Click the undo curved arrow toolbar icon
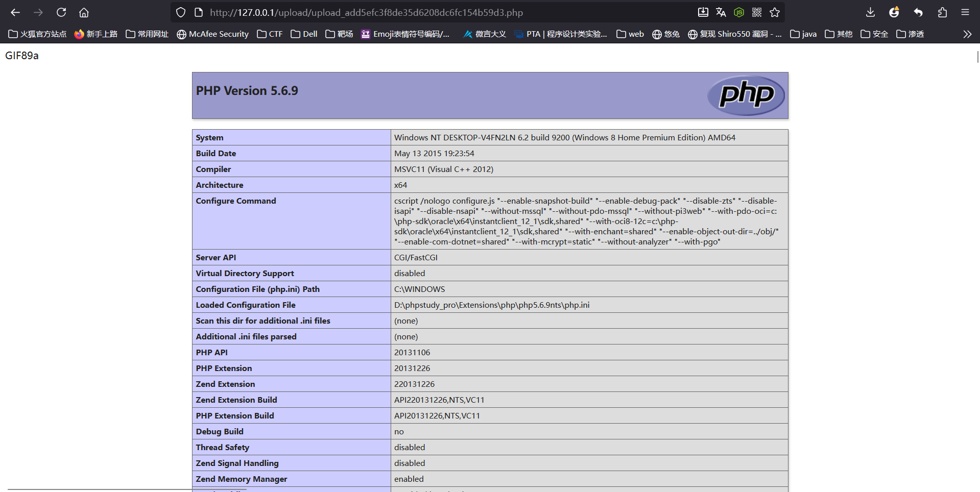The height and width of the screenshot is (492, 980). tap(918, 12)
